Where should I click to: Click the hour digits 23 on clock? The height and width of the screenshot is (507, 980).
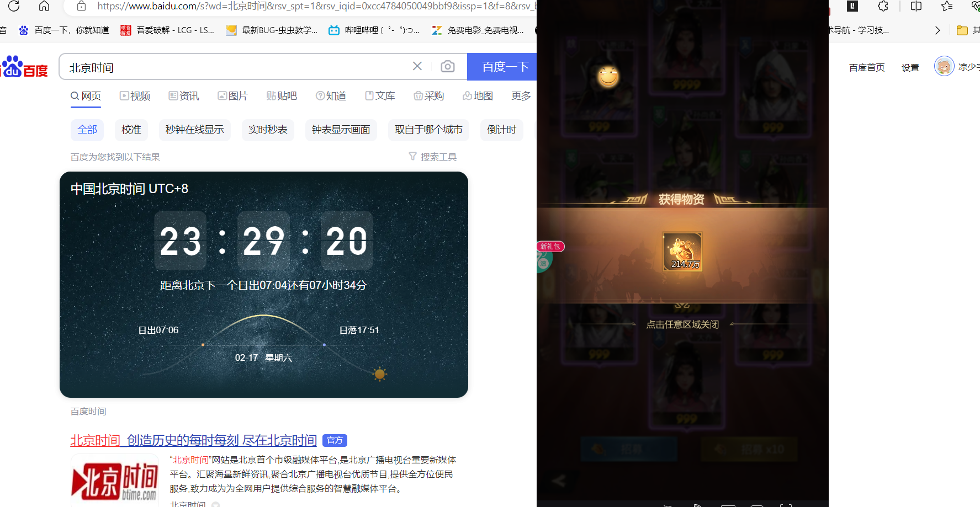point(181,241)
